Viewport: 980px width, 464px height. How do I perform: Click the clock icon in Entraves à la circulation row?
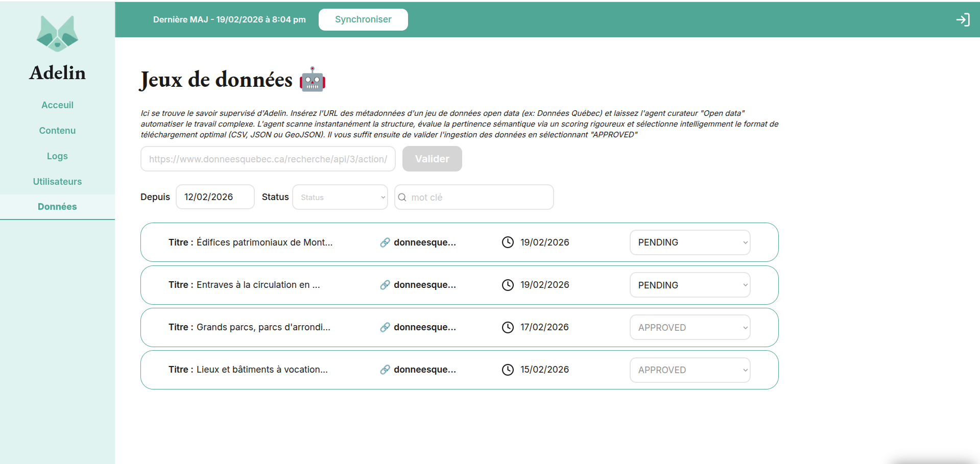pyautogui.click(x=508, y=285)
